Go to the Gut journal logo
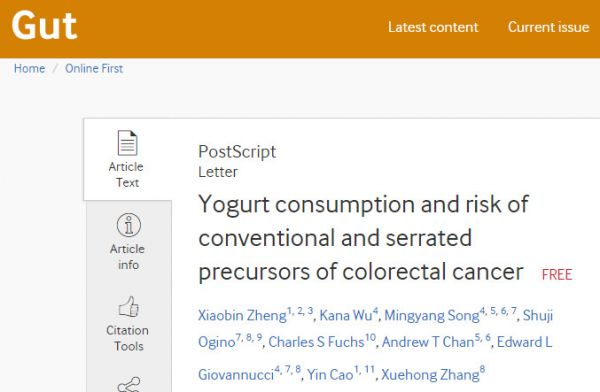Image resolution: width=600 pixels, height=392 pixels. pos(44,26)
